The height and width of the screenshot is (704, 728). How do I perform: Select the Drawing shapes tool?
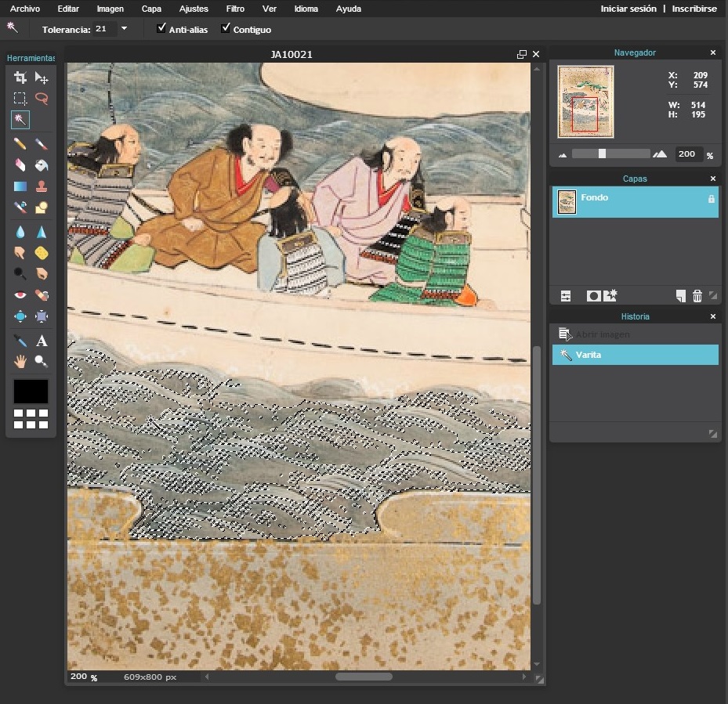[42, 207]
